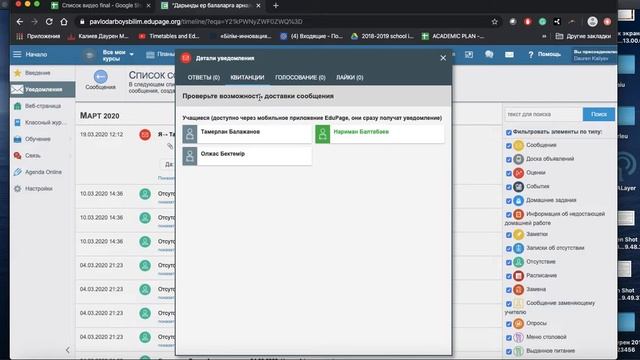Open the envelope mail icon in header
This screenshot has width=640, height=360.
pyautogui.click(x=509, y=54)
